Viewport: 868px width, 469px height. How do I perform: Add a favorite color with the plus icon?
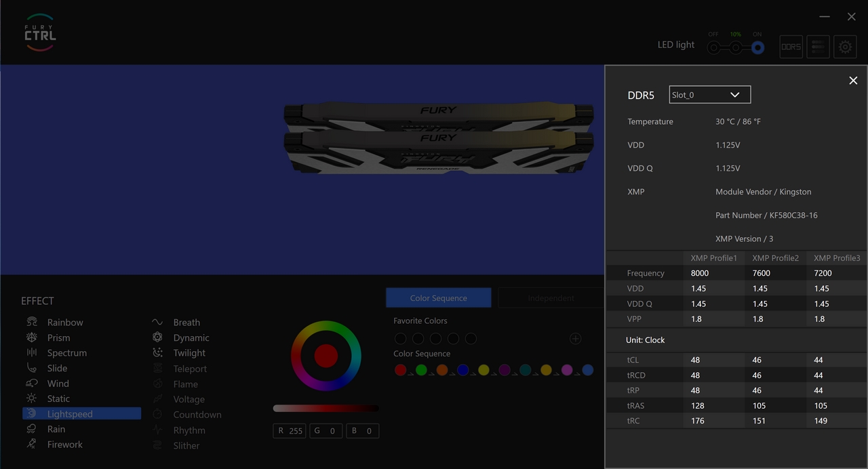[575, 338]
